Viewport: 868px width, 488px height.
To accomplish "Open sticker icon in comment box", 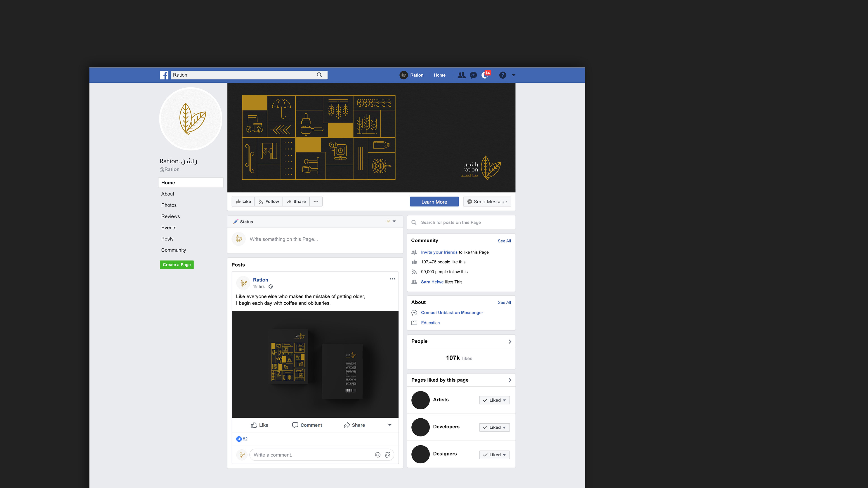I will 387,455.
